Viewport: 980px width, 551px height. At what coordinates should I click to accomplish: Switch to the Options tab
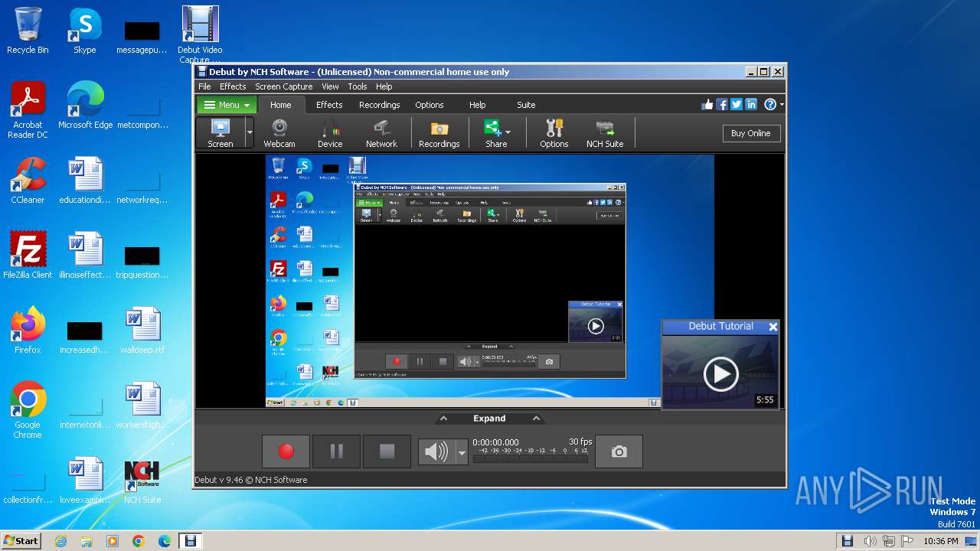(430, 105)
